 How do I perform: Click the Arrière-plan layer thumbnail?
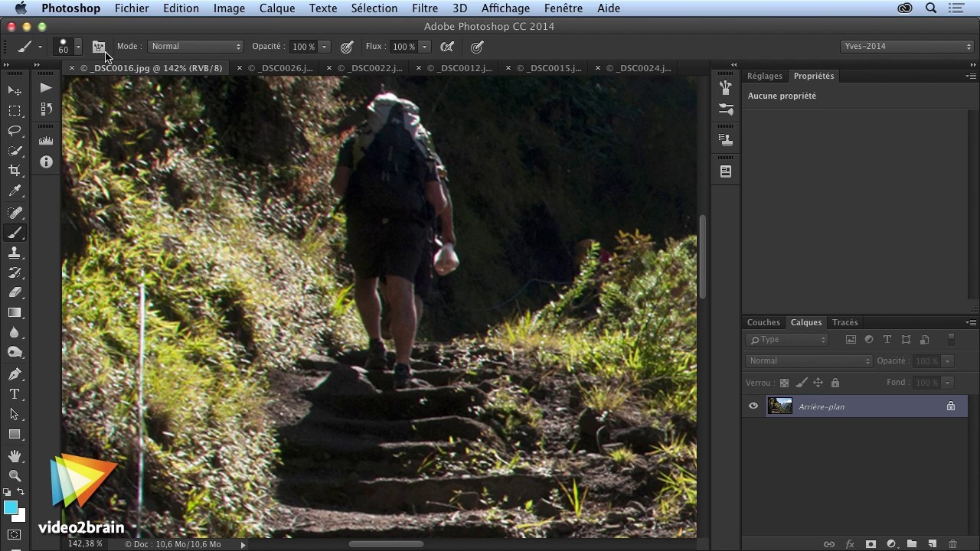tap(779, 406)
